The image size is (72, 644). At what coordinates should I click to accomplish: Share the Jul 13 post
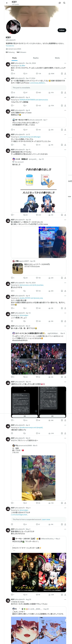click(x=65, y=145)
